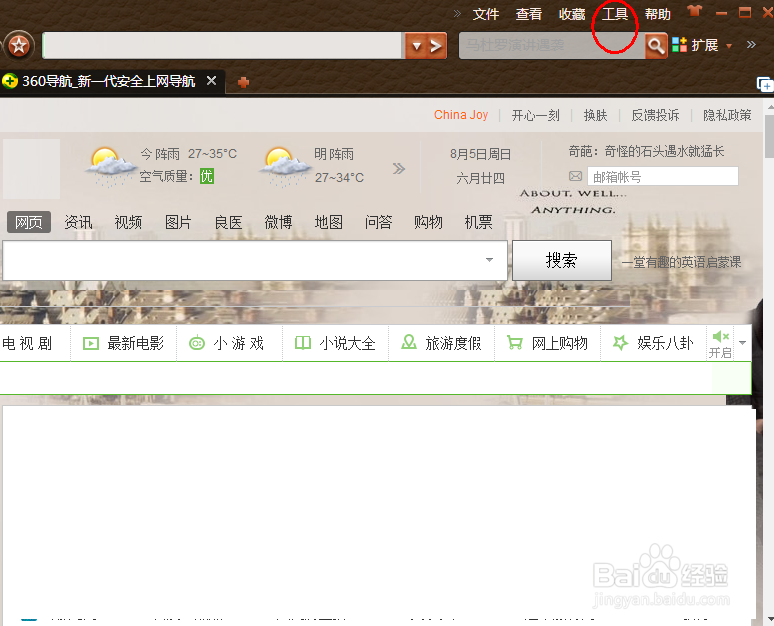Click the 小说大全 book icon
Screen dimensions: 774x626
tap(303, 343)
